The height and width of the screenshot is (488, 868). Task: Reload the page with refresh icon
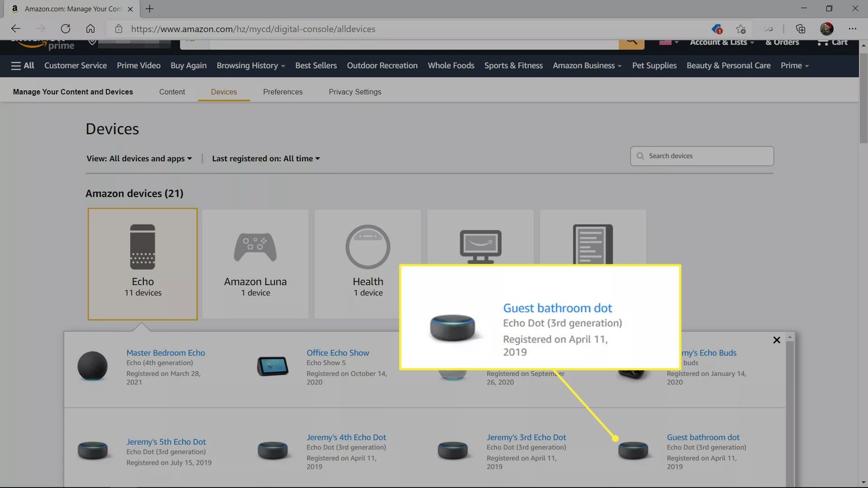coord(65,29)
